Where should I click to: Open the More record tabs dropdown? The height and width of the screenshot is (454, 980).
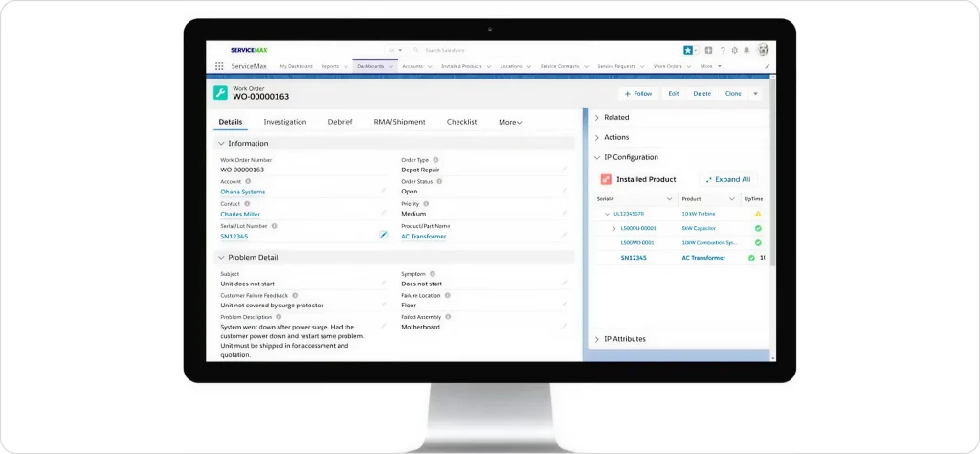coord(510,122)
